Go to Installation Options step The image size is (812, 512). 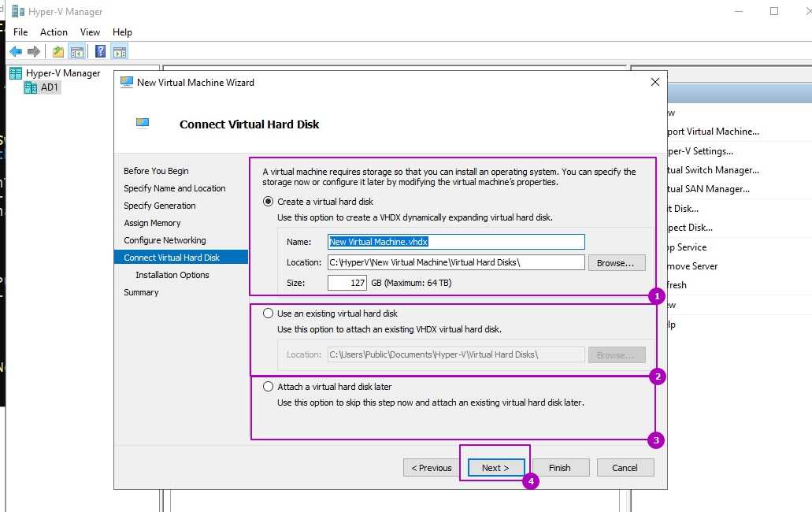point(172,275)
